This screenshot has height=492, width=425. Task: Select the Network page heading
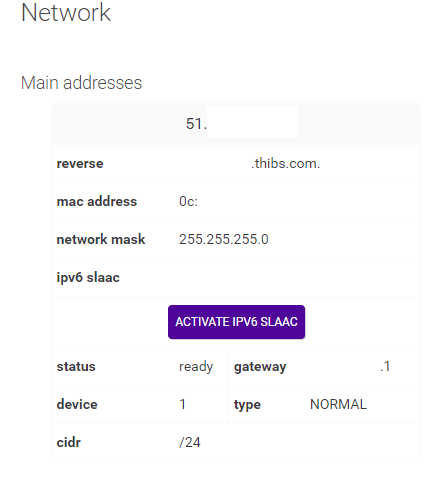coord(66,13)
